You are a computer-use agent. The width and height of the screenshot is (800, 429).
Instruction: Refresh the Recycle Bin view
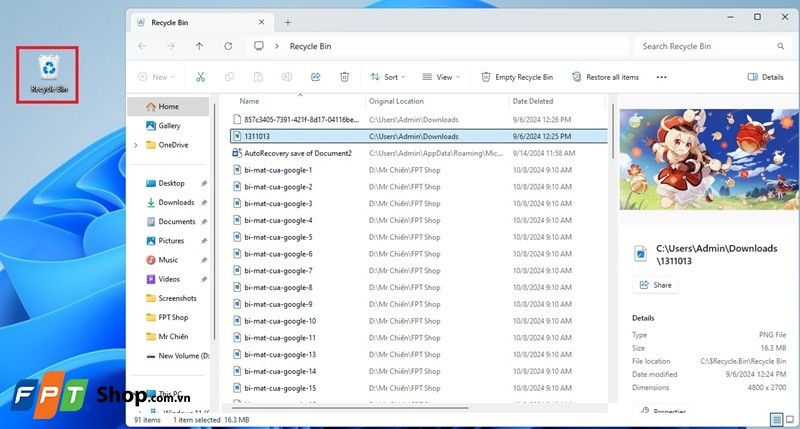pos(228,46)
